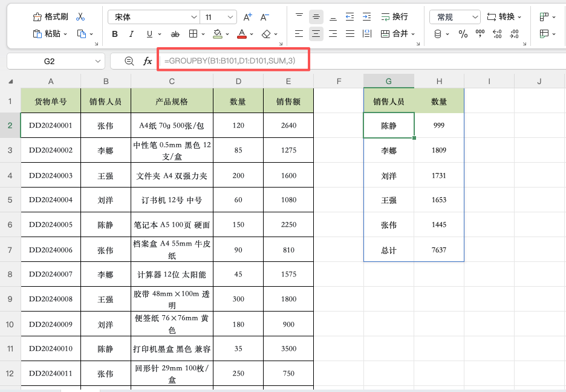The width and height of the screenshot is (566, 392).
Task: Click the currency coins icon
Action: pos(438,34)
